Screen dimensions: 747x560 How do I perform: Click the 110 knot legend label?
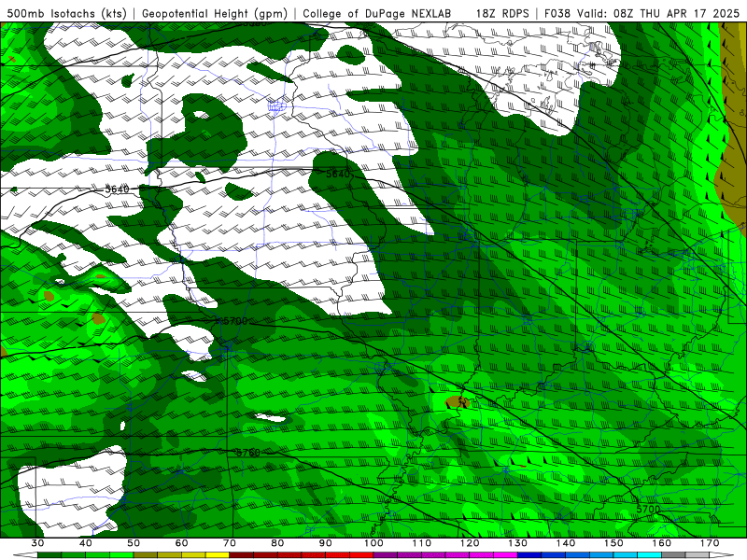[422, 543]
